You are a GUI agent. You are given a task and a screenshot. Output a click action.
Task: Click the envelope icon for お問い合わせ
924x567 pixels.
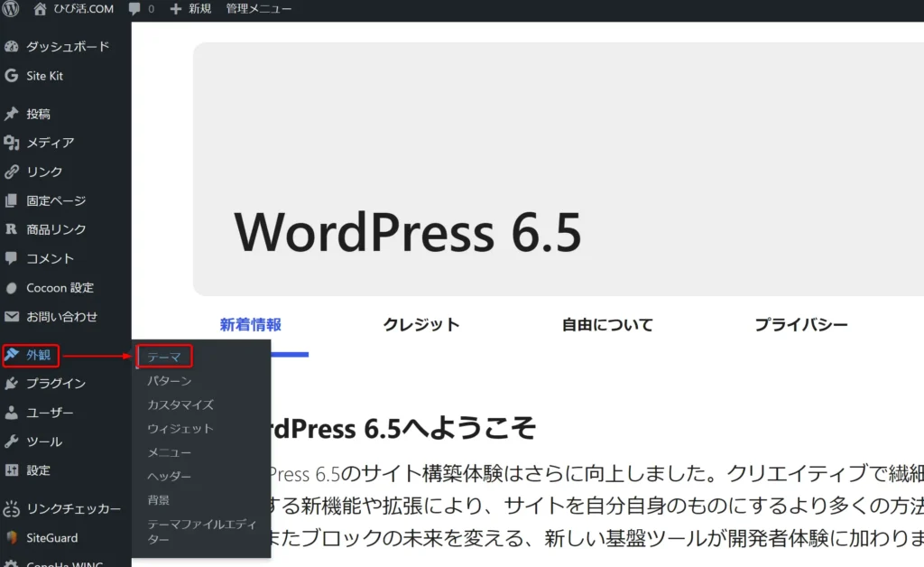click(x=11, y=317)
